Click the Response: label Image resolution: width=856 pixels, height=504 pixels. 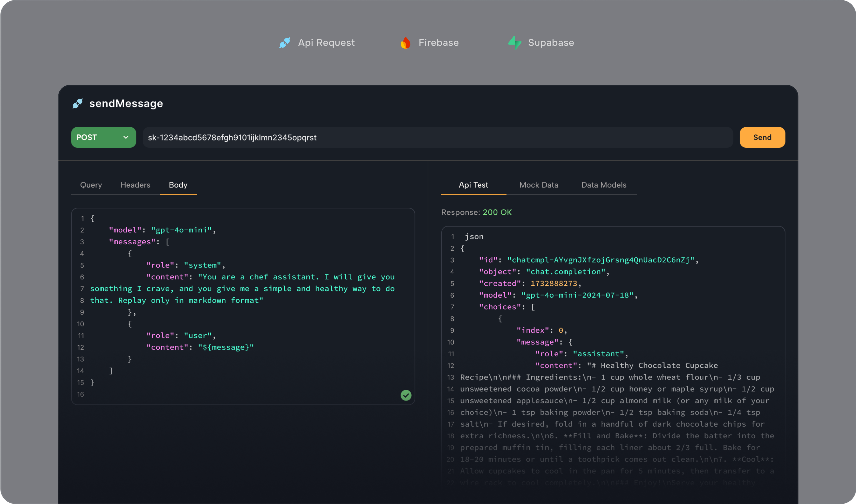460,212
